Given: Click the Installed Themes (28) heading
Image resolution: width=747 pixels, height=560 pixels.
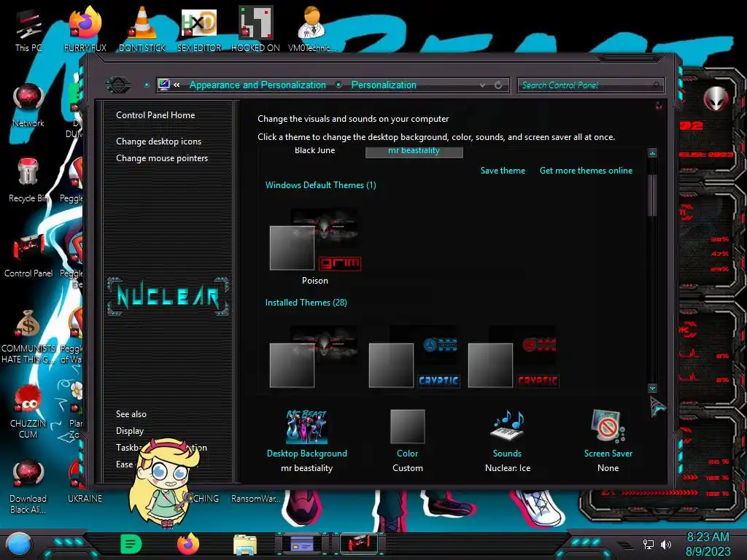Looking at the screenshot, I should pyautogui.click(x=306, y=303).
